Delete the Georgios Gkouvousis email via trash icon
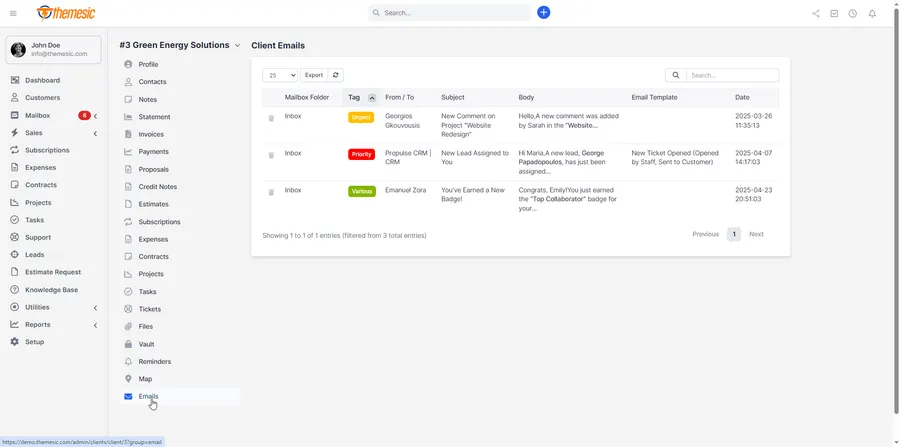Screen dimensions: 900x447 [271, 118]
